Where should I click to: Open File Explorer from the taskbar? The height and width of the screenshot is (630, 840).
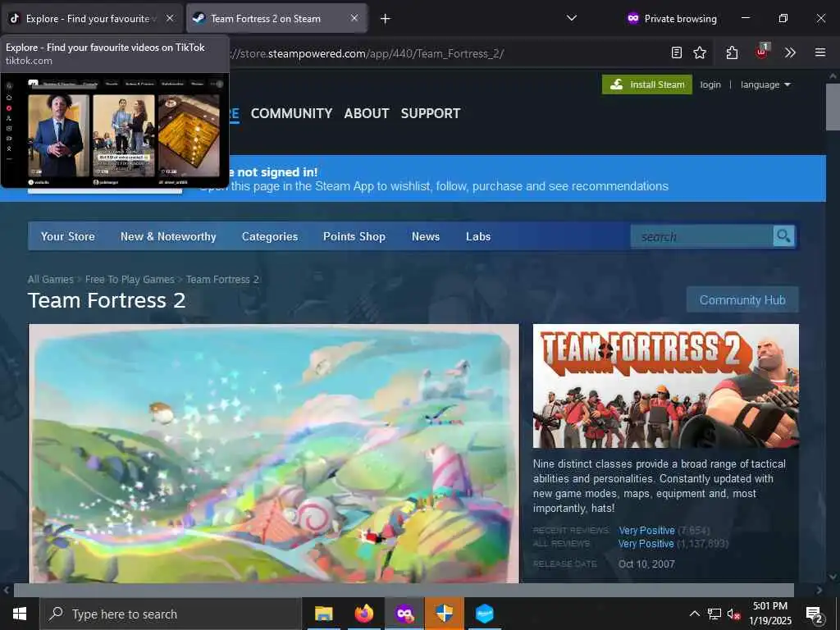pos(323,614)
